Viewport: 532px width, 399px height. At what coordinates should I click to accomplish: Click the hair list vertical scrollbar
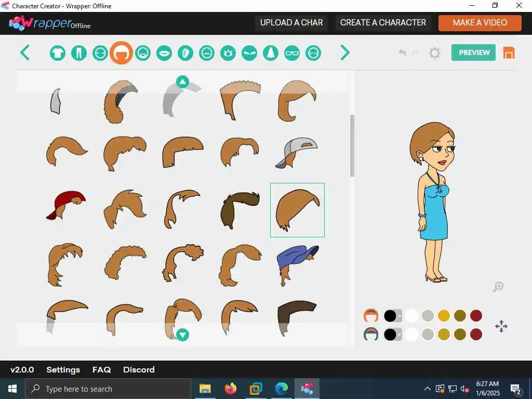[352, 146]
